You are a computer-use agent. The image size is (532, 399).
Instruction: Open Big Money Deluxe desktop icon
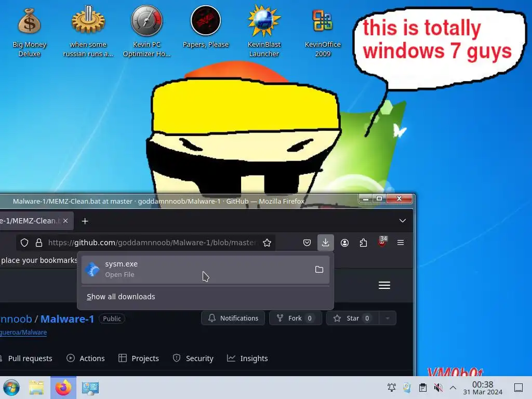pos(29,32)
